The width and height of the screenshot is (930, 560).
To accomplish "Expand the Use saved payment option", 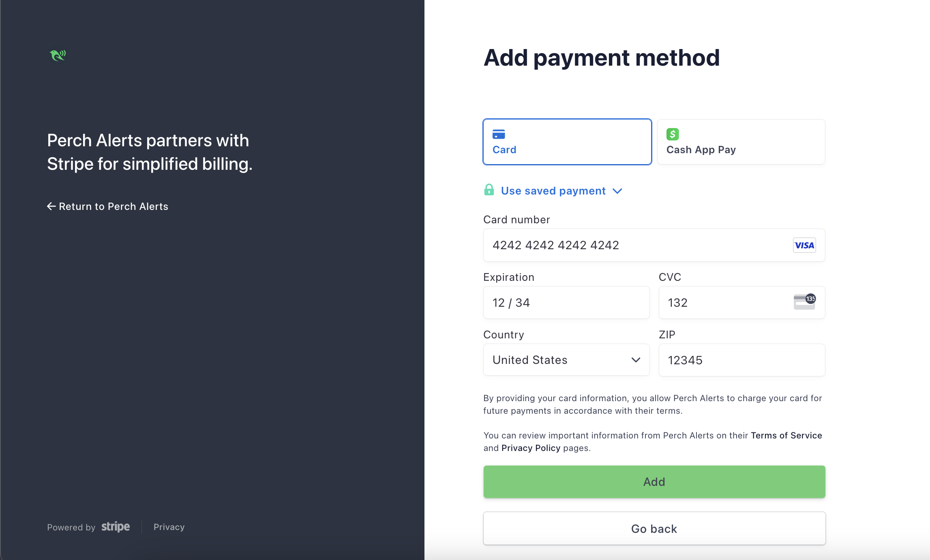I will coord(553,191).
